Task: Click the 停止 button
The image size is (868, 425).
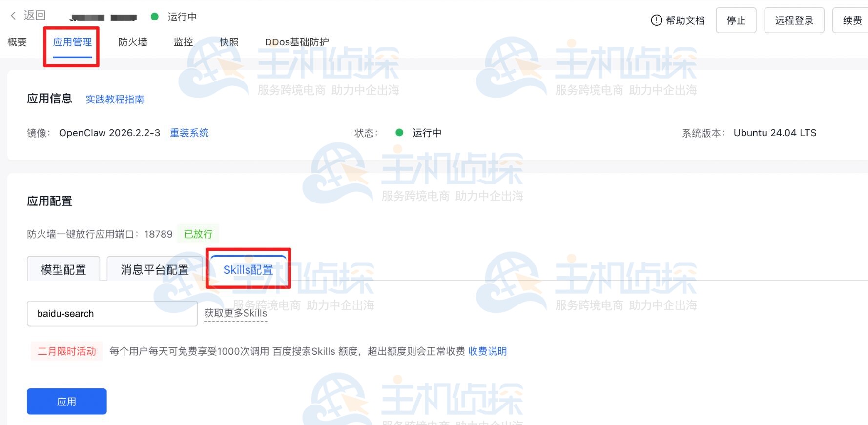Action: point(736,20)
